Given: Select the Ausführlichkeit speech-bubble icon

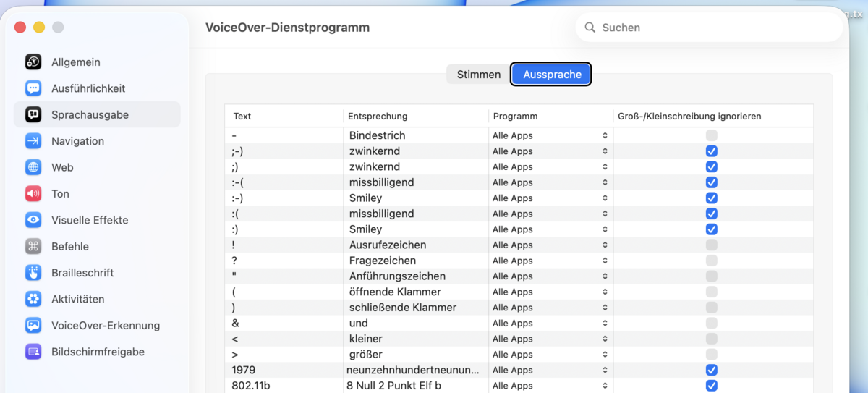Looking at the screenshot, I should (33, 88).
